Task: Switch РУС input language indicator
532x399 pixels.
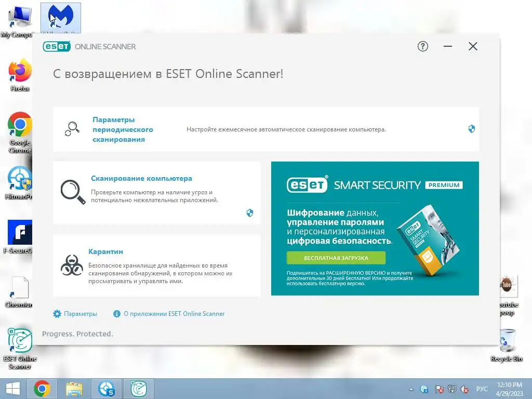Action: pyautogui.click(x=482, y=389)
